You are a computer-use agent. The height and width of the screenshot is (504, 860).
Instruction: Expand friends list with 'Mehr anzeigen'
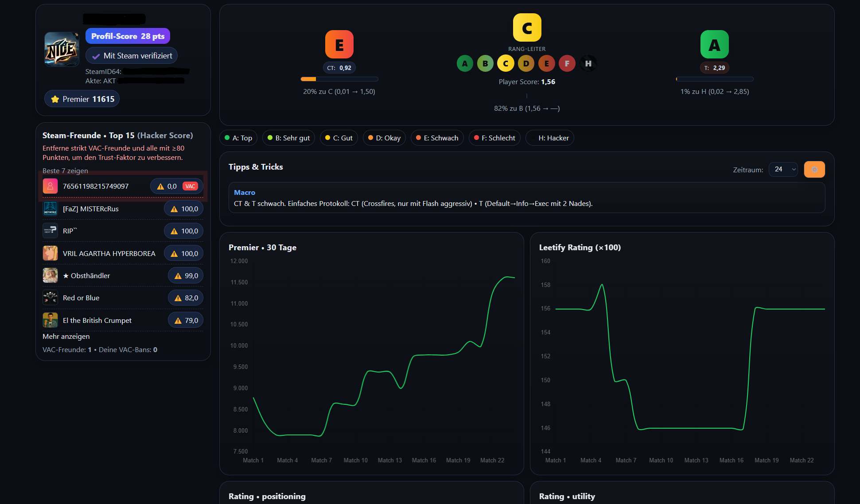pos(66,336)
